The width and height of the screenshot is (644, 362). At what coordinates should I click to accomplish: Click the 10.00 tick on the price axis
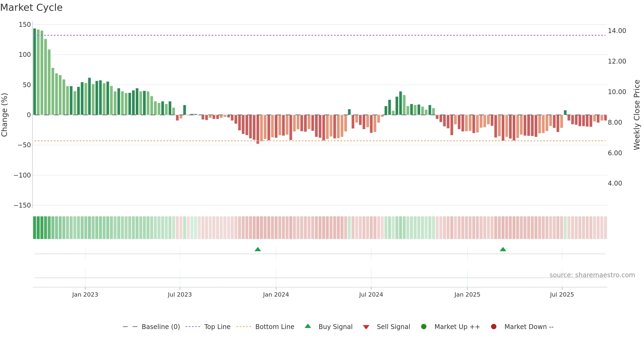point(617,92)
